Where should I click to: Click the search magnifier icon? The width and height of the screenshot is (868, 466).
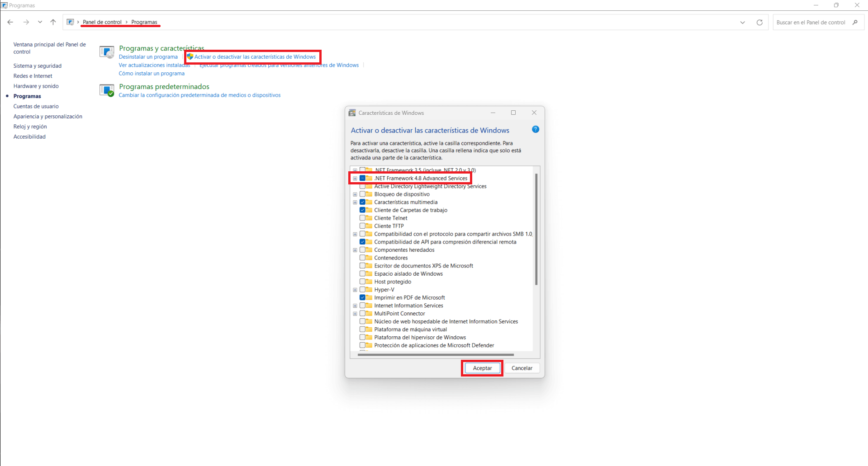[855, 22]
